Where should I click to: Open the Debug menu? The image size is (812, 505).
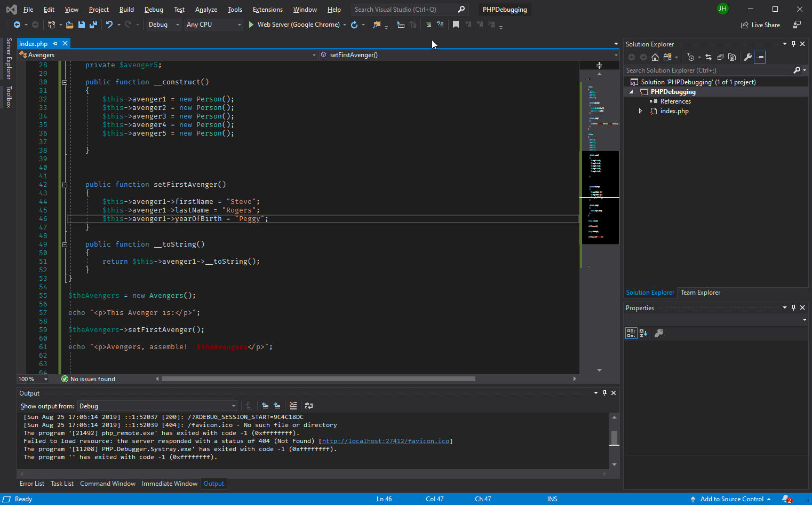click(154, 10)
